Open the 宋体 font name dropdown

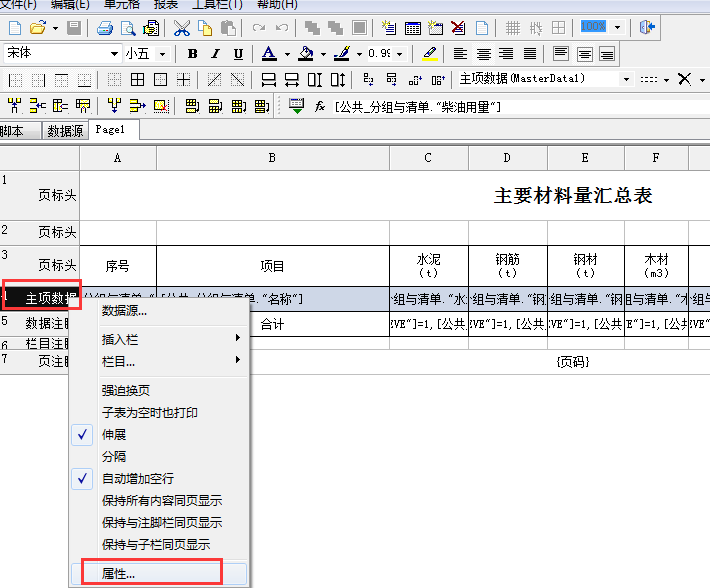[113, 54]
